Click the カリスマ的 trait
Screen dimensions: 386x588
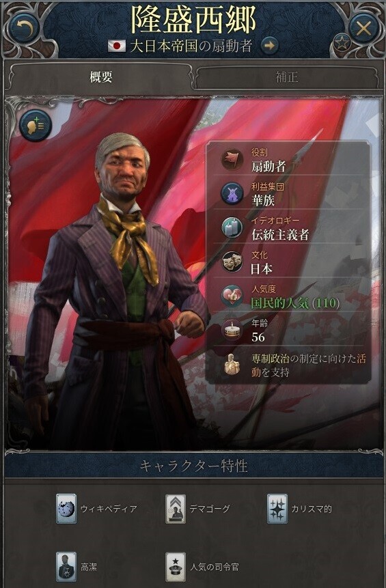pyautogui.click(x=299, y=509)
